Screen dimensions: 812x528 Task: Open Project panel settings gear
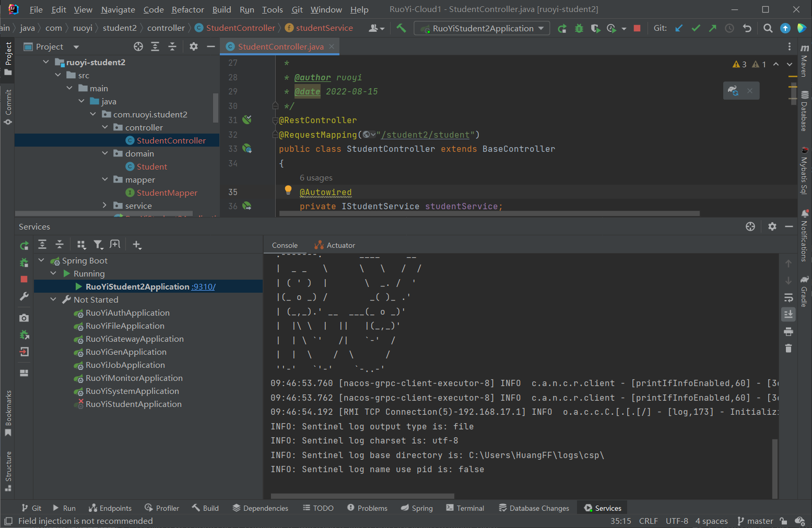194,46
